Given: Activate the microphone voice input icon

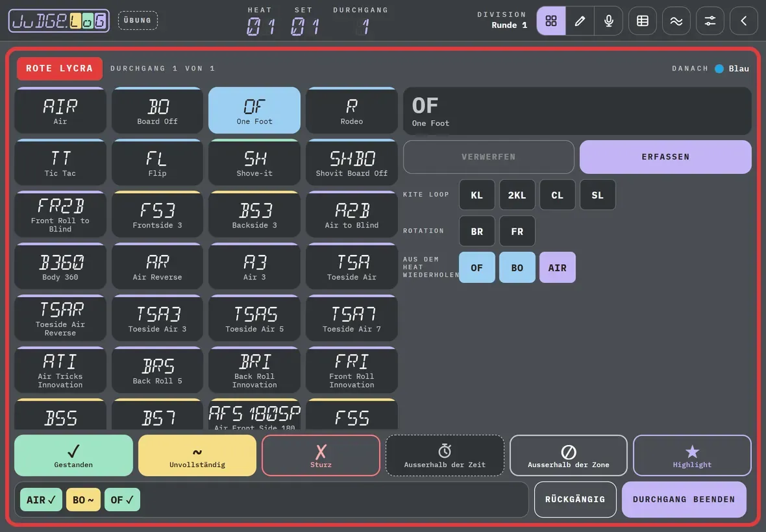Looking at the screenshot, I should (x=609, y=21).
